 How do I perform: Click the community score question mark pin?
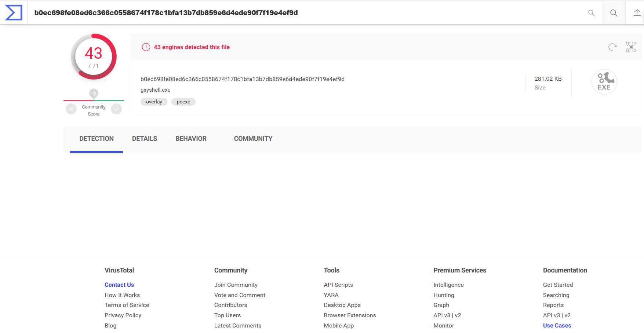(x=94, y=94)
